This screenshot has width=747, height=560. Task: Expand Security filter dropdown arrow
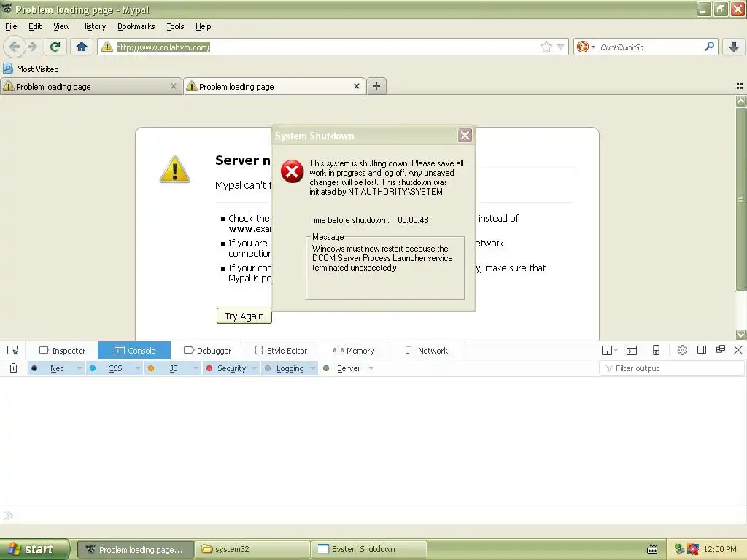(255, 368)
